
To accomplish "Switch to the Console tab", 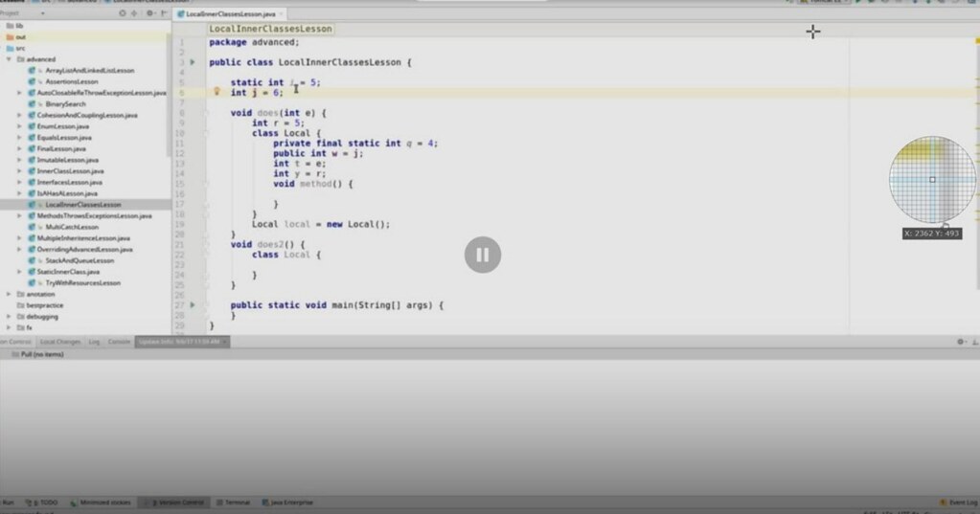I will point(119,342).
